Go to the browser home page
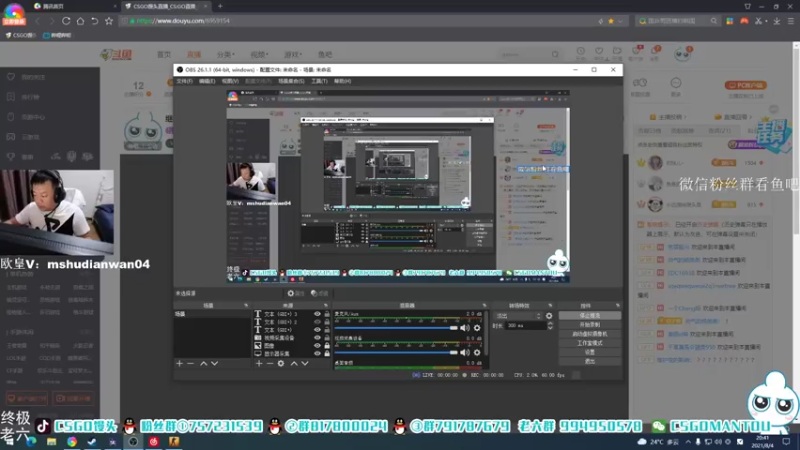This screenshot has height=450, width=800. point(81,21)
